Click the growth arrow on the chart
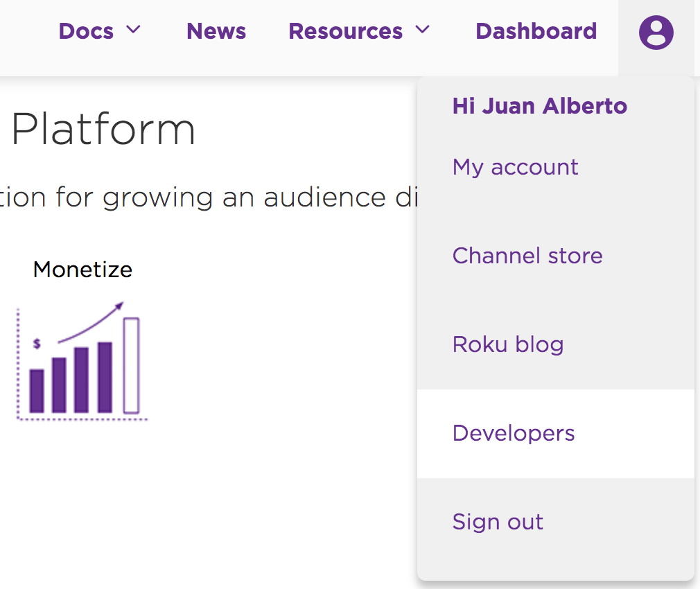The width and height of the screenshot is (700, 589). tap(91, 323)
